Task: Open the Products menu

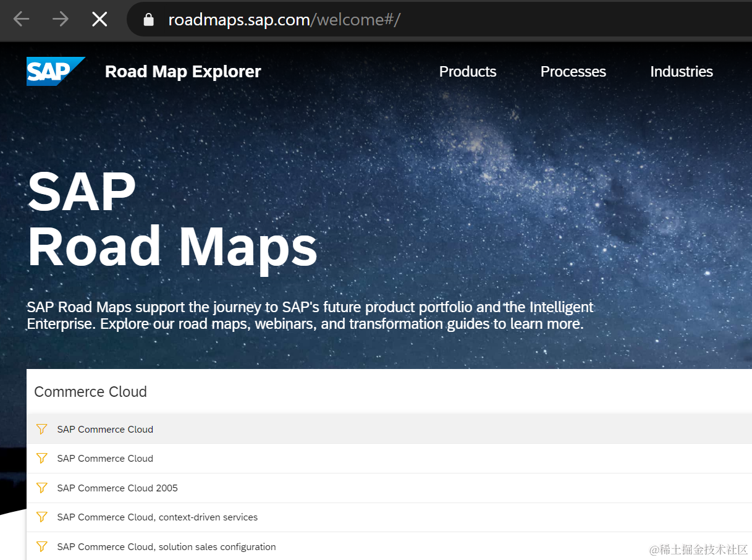Action: tap(468, 72)
